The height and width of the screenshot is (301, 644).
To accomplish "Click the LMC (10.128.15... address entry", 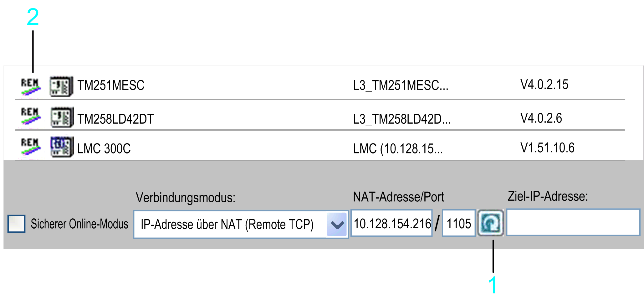I will coord(398,148).
